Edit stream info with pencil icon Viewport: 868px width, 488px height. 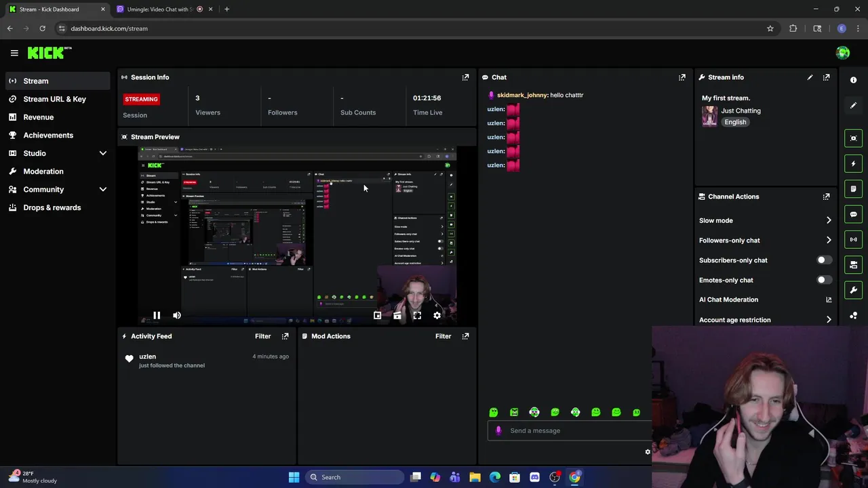coord(810,77)
